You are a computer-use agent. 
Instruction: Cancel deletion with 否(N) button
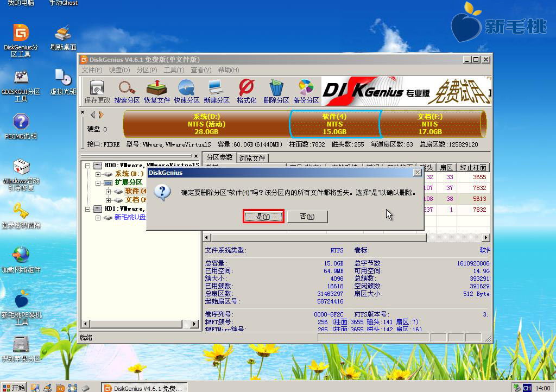[307, 217]
